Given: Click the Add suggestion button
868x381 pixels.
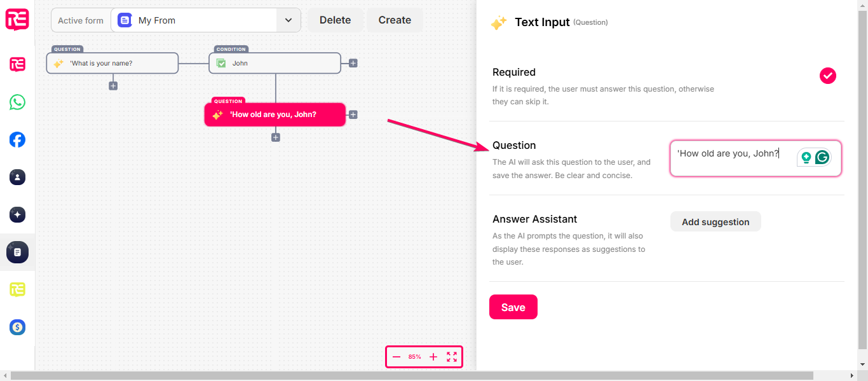Looking at the screenshot, I should pyautogui.click(x=715, y=222).
